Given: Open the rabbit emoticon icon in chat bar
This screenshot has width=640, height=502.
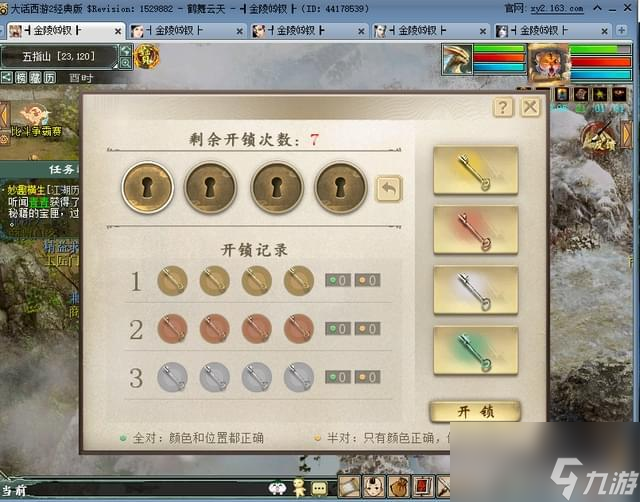Looking at the screenshot, I should coord(277,488).
